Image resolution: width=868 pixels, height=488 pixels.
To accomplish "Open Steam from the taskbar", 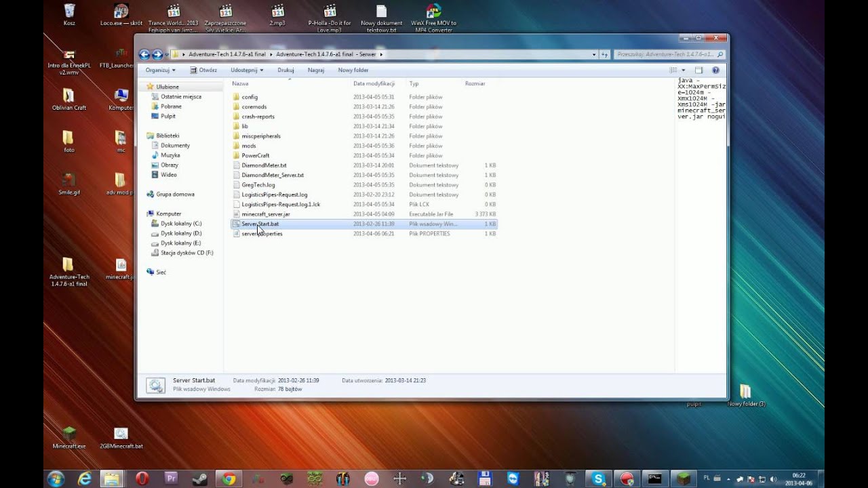I will pyautogui.click(x=200, y=479).
